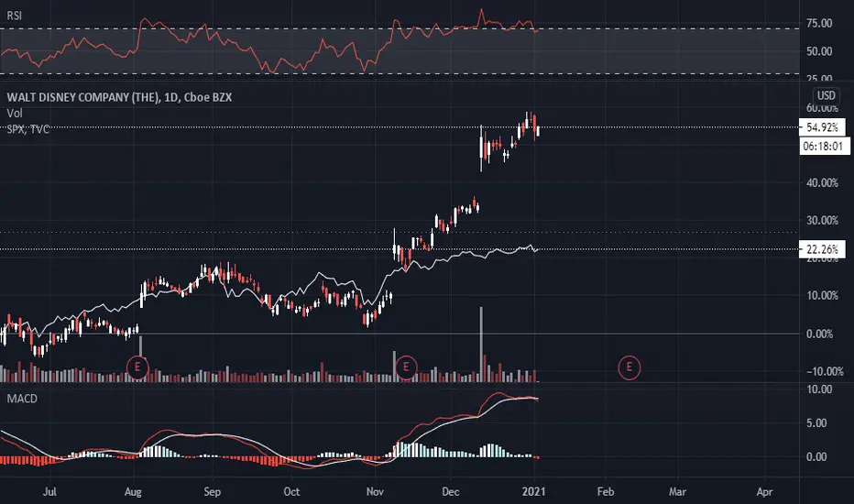Click the Apr date axis label
The height and width of the screenshot is (504, 854).
[x=765, y=491]
